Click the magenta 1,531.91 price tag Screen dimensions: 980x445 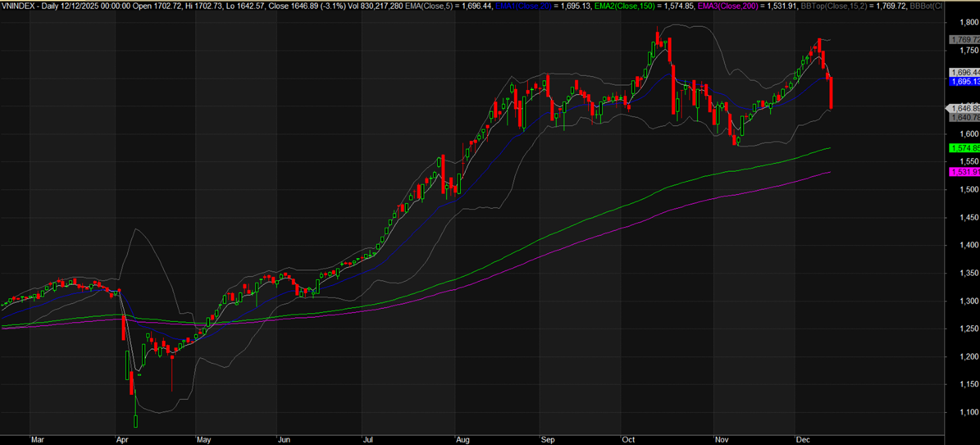click(964, 172)
